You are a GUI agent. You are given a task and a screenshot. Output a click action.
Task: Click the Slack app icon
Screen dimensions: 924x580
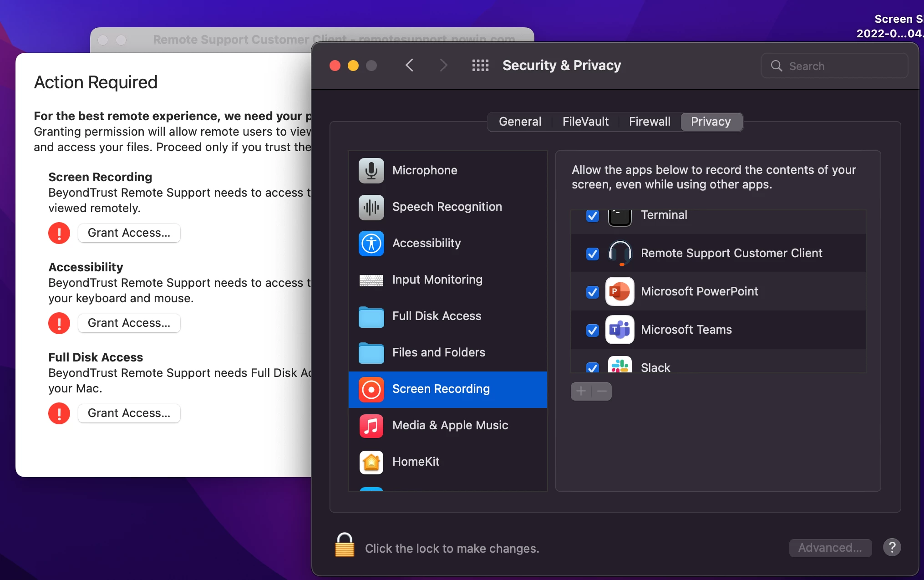(x=619, y=365)
